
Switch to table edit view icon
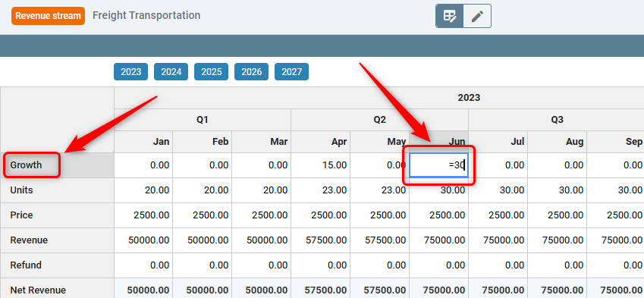(x=450, y=16)
